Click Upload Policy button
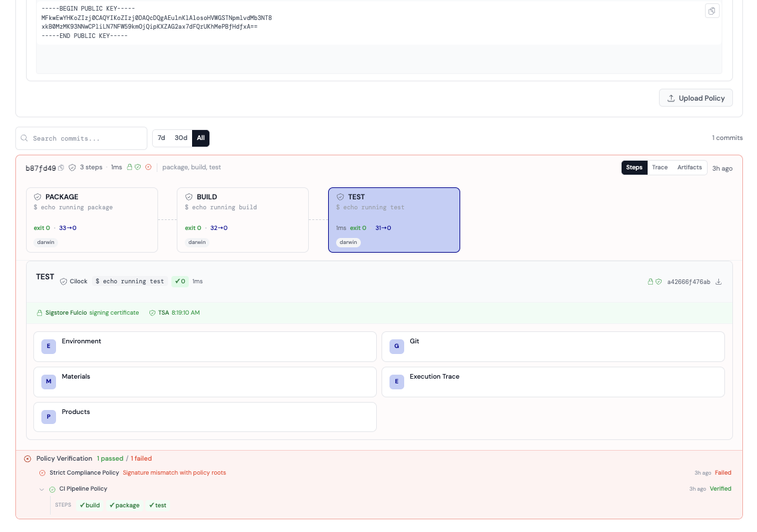Image resolution: width=757 pixels, height=532 pixels. tap(696, 98)
